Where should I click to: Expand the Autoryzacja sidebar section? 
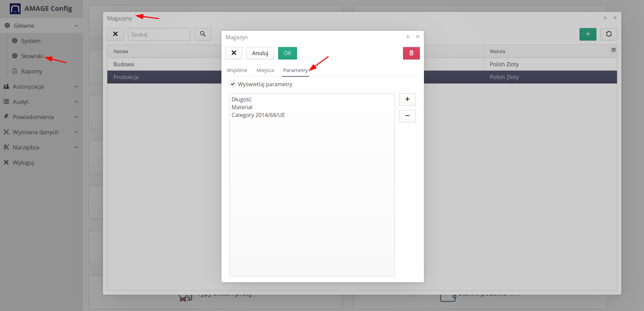point(41,87)
